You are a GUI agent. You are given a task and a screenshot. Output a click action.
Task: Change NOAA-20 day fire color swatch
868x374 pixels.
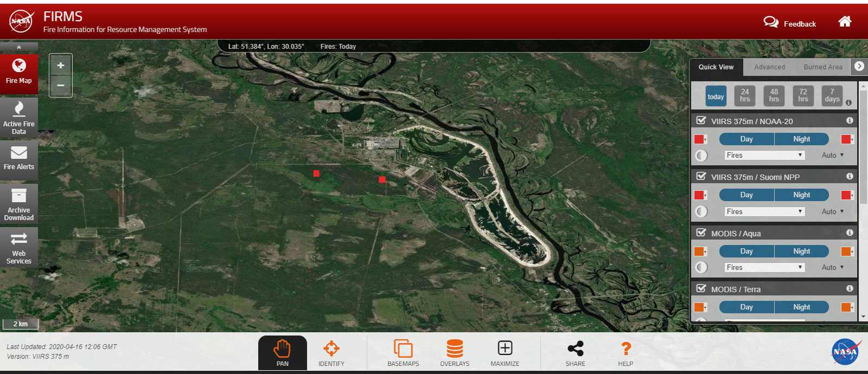coord(700,139)
